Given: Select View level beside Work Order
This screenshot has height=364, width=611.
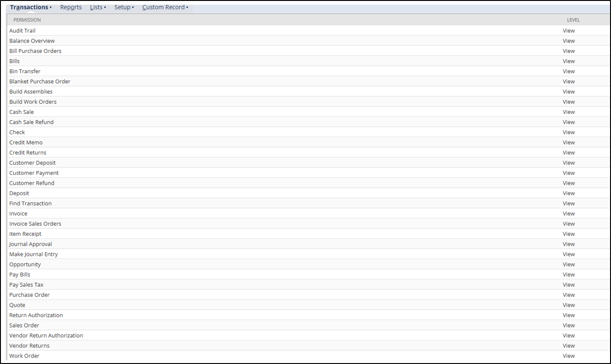Looking at the screenshot, I should pyautogui.click(x=568, y=356).
